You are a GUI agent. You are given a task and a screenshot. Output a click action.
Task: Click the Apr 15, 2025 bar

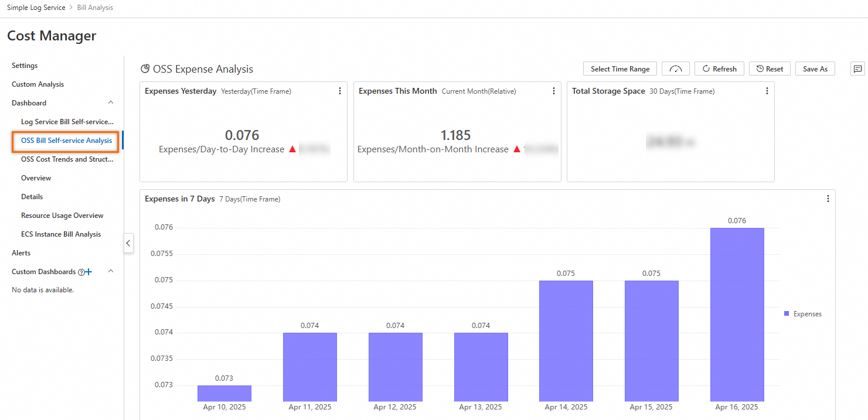tap(652, 340)
